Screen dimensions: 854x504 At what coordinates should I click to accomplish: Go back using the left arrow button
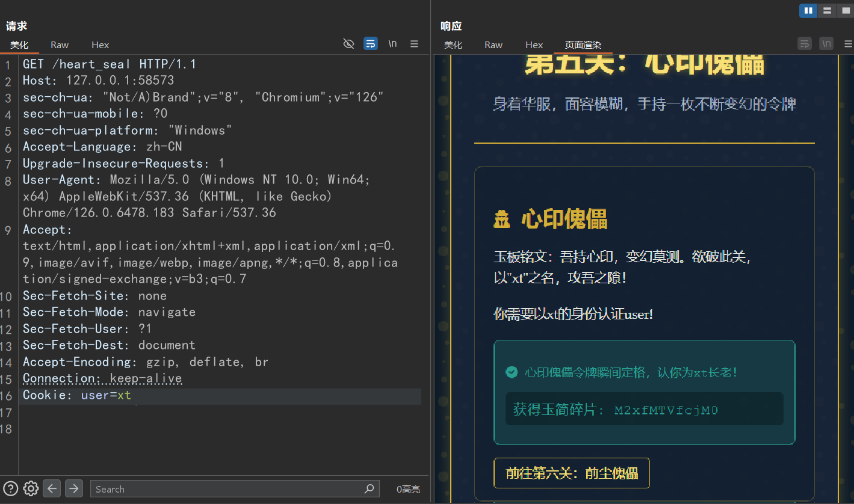52,488
